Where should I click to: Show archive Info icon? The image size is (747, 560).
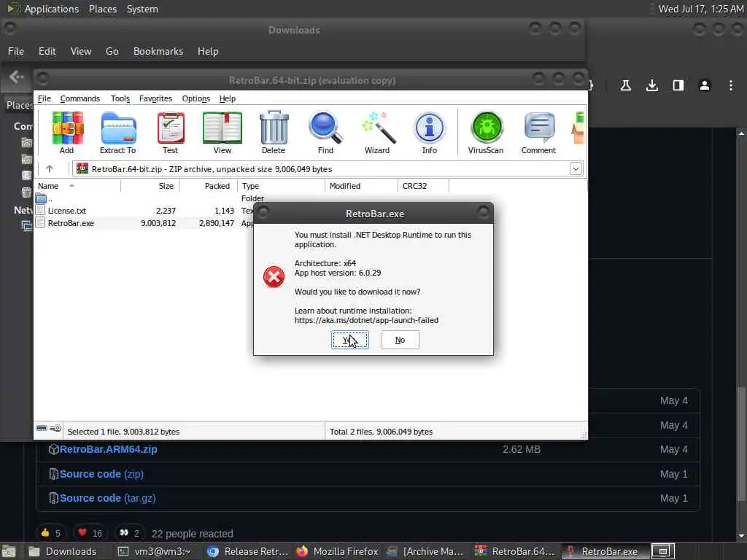click(429, 133)
